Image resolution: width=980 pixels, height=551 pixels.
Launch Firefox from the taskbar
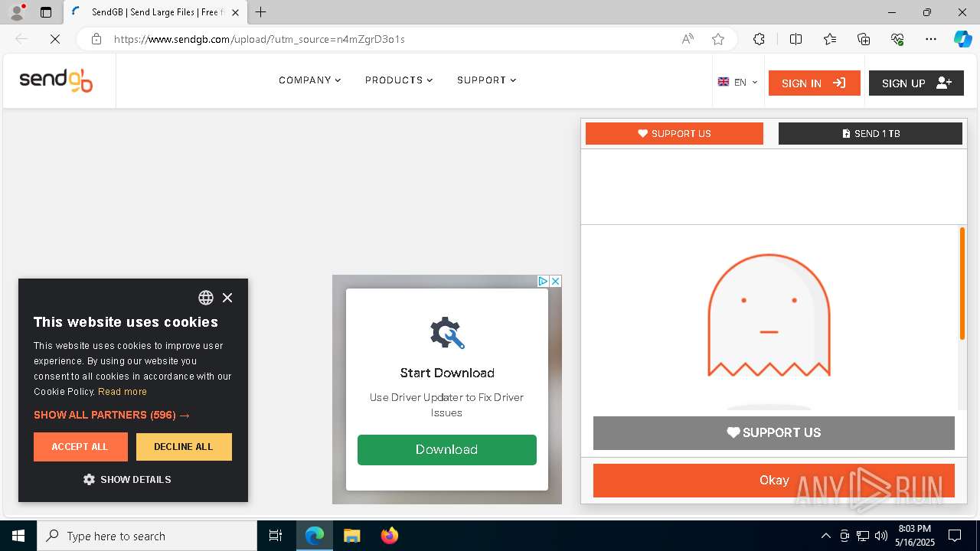pos(389,536)
